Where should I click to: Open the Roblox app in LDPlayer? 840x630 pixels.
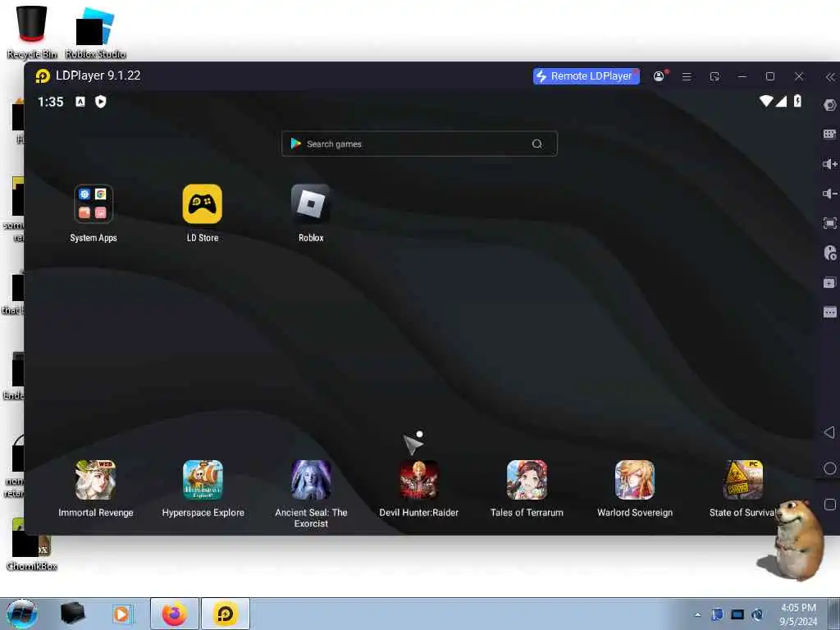click(x=311, y=204)
